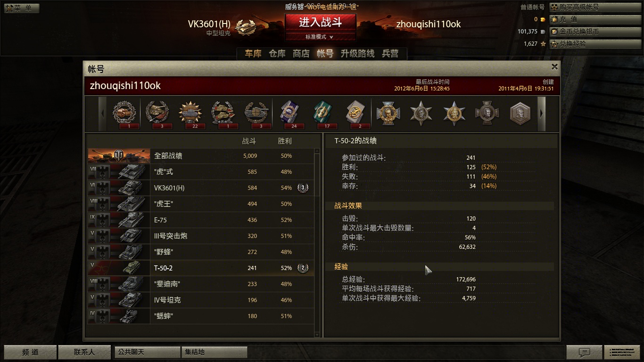Screen dimensions: 644x362
Task: Show the next medals with the right arrow
Action: click(x=541, y=114)
